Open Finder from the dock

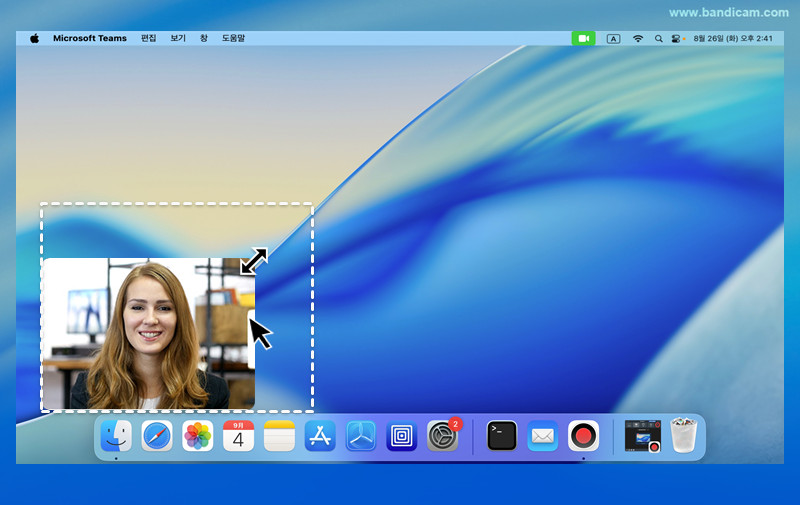(x=116, y=436)
